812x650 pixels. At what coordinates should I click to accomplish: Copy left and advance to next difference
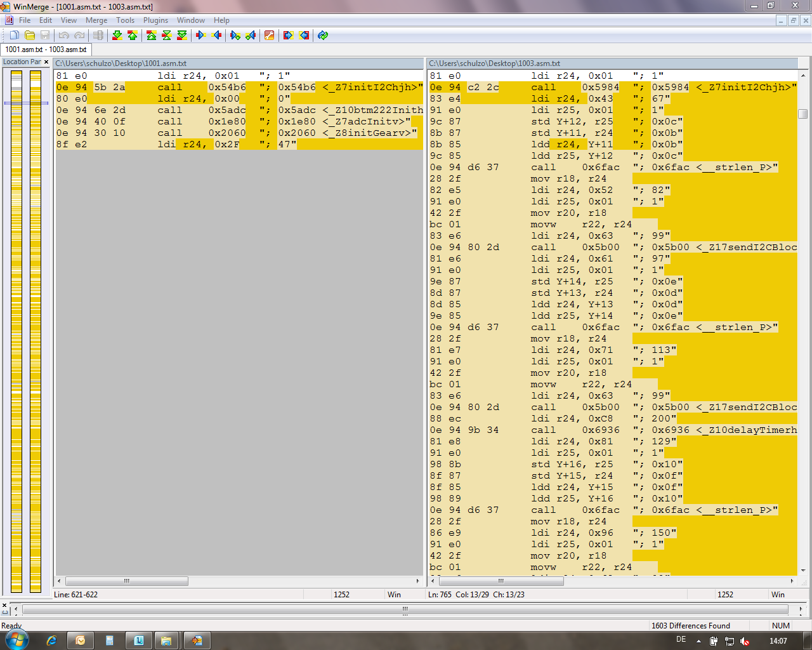251,36
